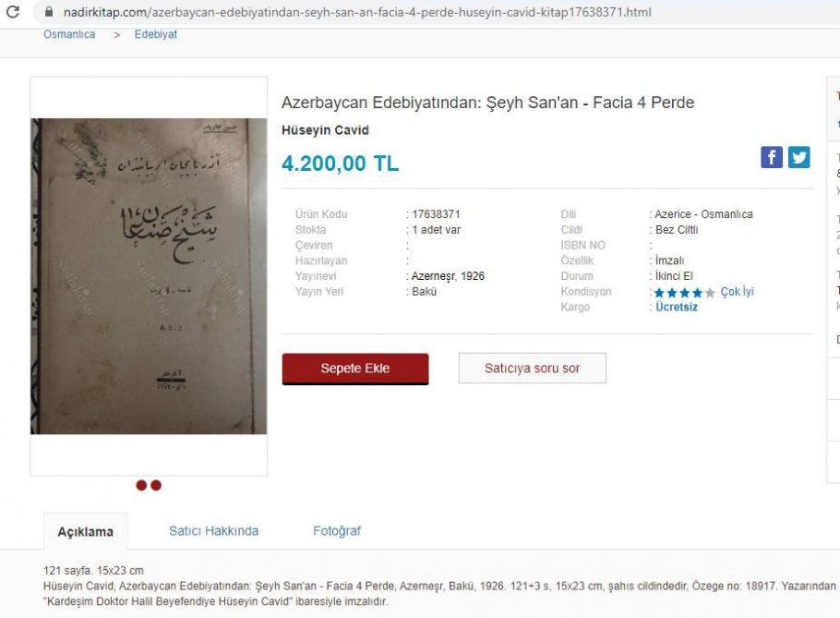Click the book title heading
The height and width of the screenshot is (618, 840).
coord(487,103)
